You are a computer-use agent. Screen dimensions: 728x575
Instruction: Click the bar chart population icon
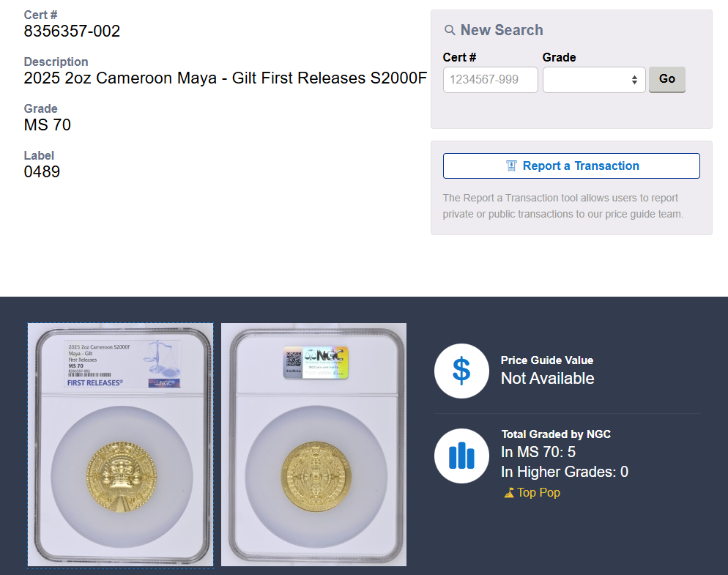tap(461, 456)
